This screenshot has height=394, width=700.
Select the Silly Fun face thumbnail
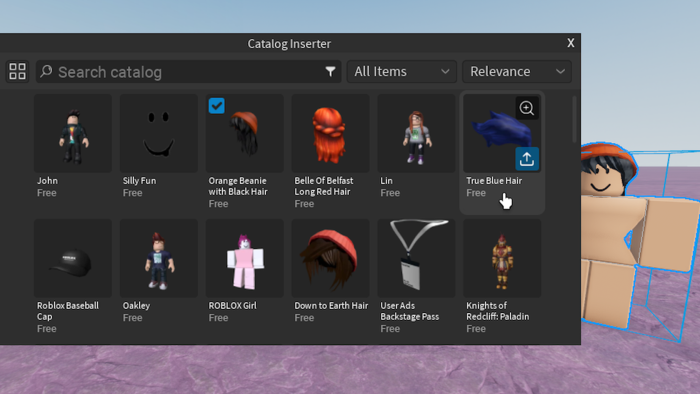(158, 133)
